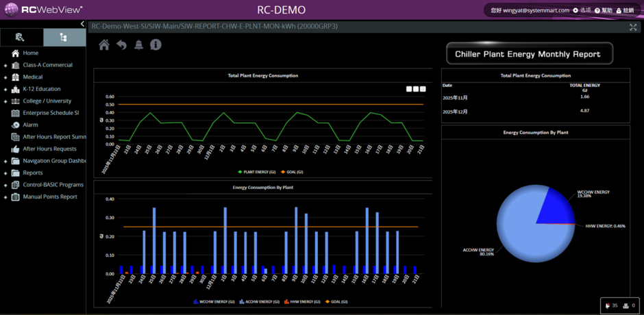Screen dimensions: 644x315
Task: Click the Medical building icon
Action: click(x=16, y=77)
